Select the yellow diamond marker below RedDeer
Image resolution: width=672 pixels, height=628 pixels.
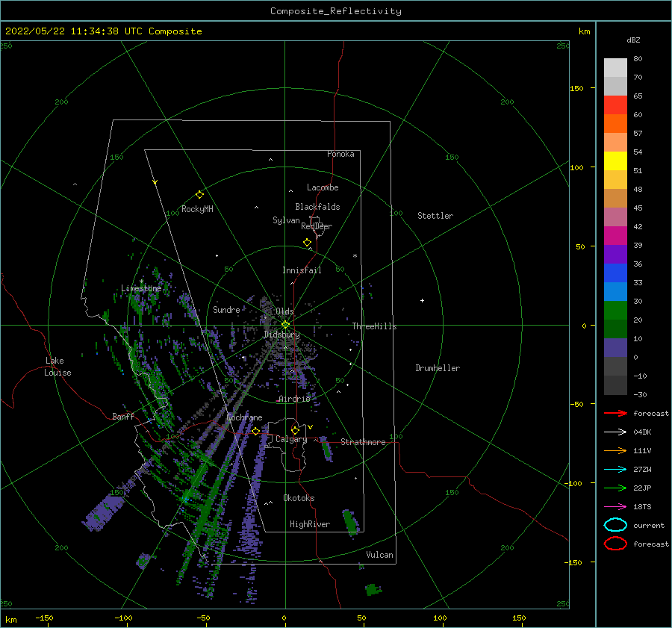[307, 243]
